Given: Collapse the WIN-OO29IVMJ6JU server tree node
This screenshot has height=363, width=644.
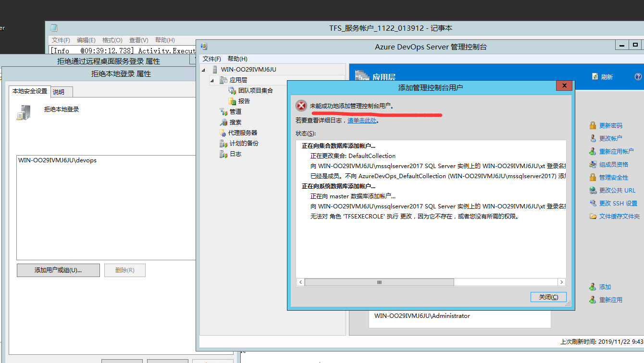Looking at the screenshot, I should point(203,70).
